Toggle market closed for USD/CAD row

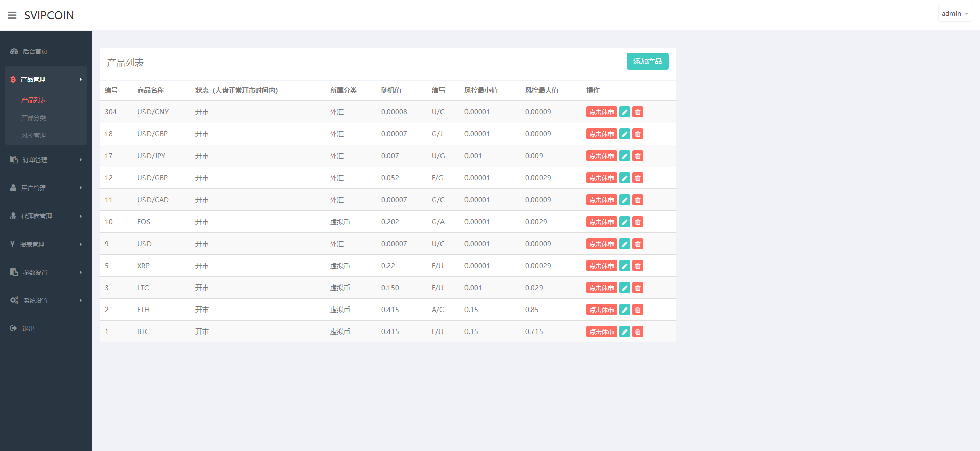[601, 200]
